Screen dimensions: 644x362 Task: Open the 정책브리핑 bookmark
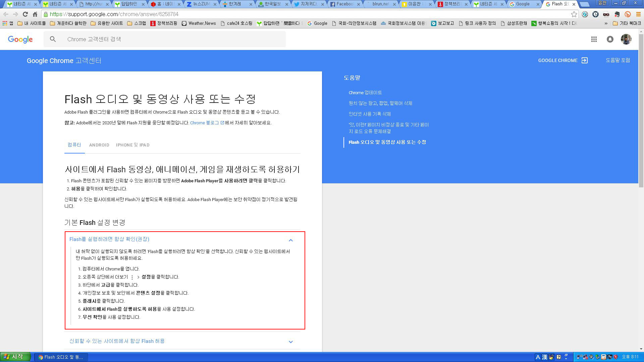point(164,23)
